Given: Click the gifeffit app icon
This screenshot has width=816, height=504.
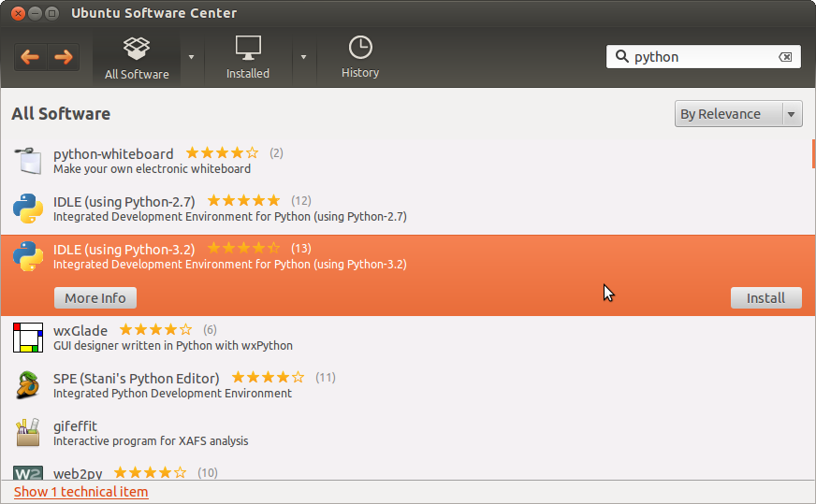Looking at the screenshot, I should click(x=28, y=433).
